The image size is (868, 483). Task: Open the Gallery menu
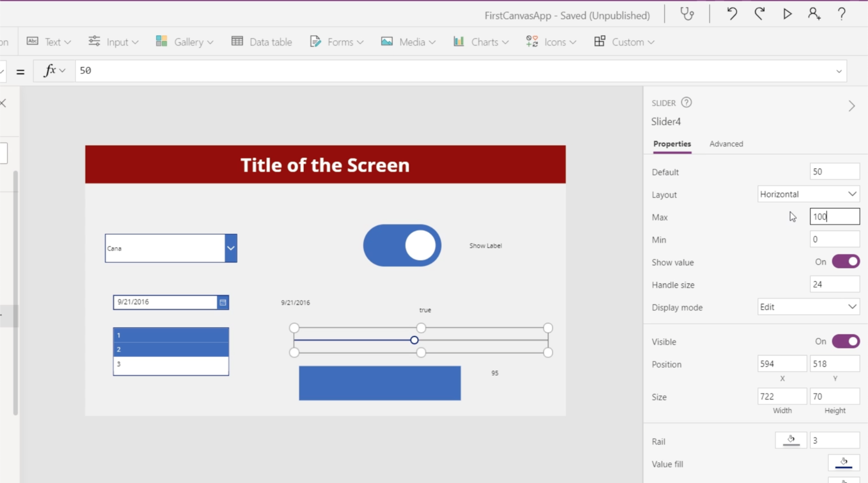(x=184, y=42)
